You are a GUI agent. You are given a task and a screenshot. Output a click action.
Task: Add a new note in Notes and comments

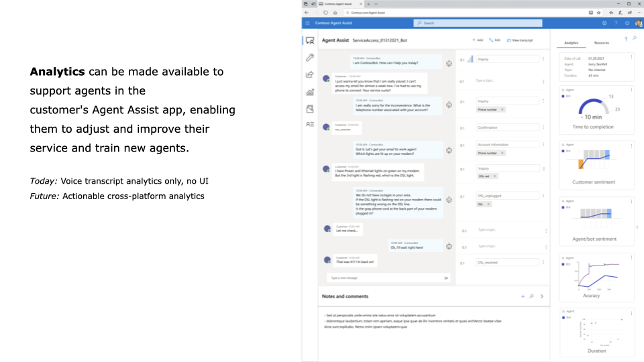[523, 296]
